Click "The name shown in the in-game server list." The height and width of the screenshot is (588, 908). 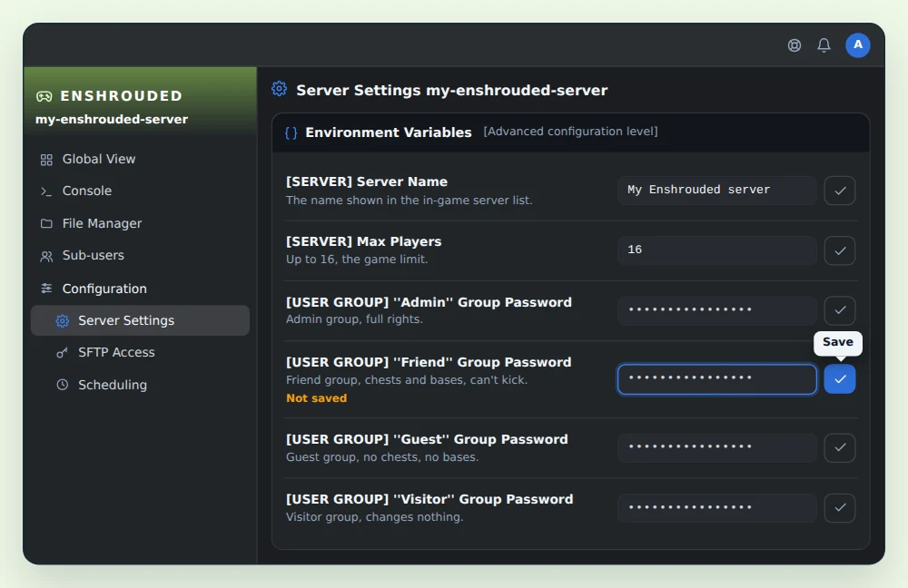click(x=410, y=201)
